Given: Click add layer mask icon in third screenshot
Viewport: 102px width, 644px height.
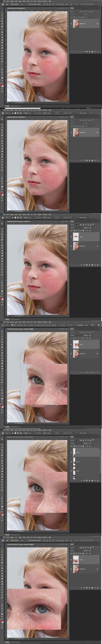Looking at the screenshot, I should point(87,265).
